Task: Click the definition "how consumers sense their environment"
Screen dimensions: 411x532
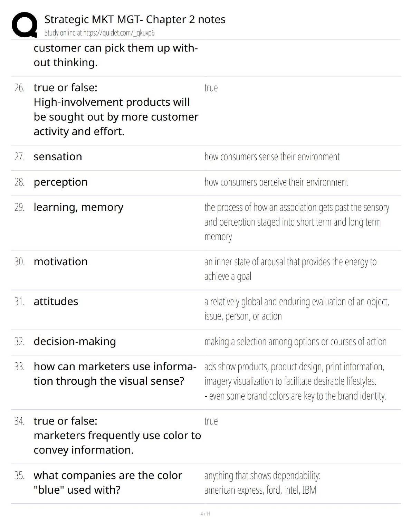Action: (x=272, y=157)
